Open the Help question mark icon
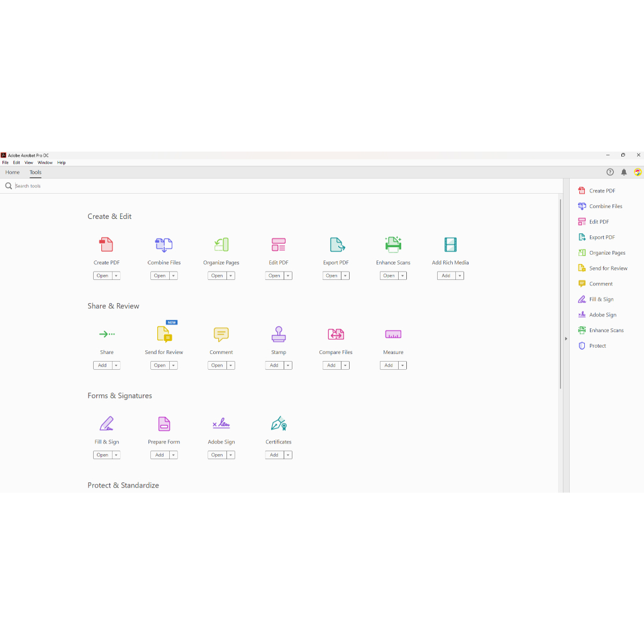 pyautogui.click(x=610, y=172)
